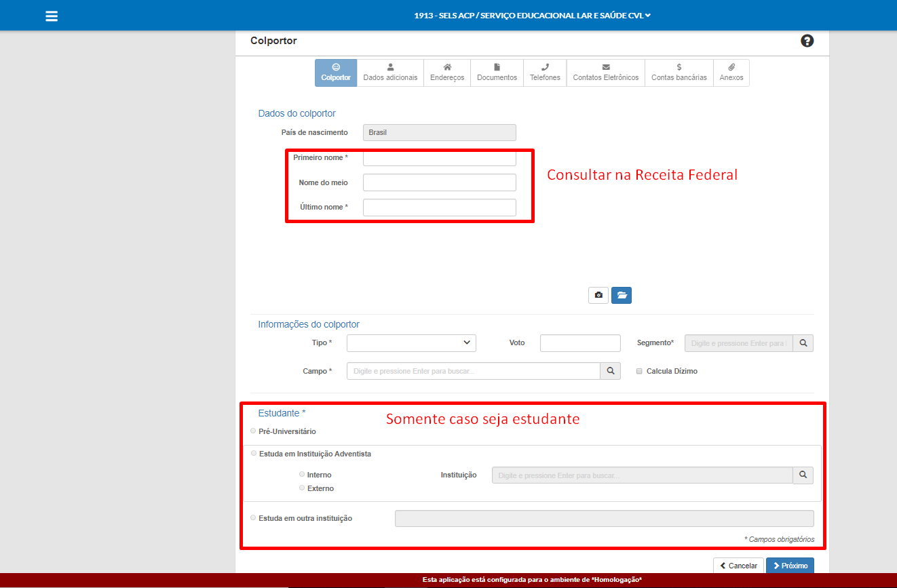This screenshot has height=588, width=897.
Task: Open the help question mark icon
Action: (807, 41)
